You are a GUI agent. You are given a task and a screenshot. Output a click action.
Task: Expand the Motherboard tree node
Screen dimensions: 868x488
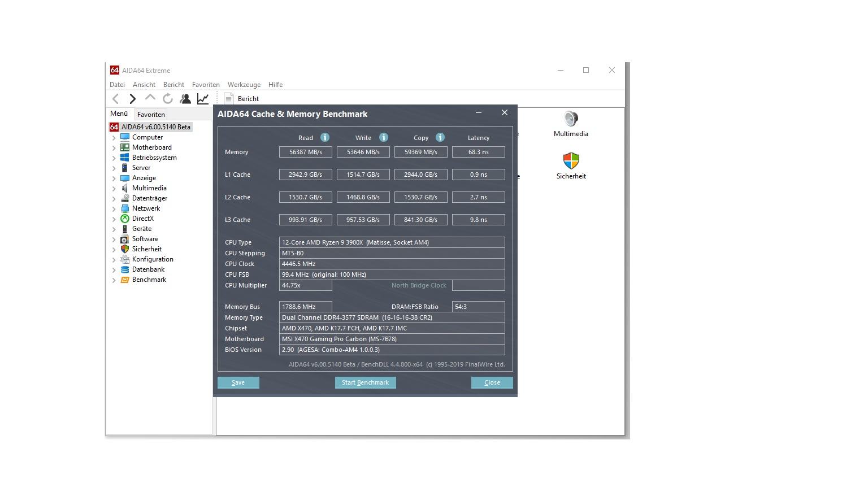[x=114, y=148]
